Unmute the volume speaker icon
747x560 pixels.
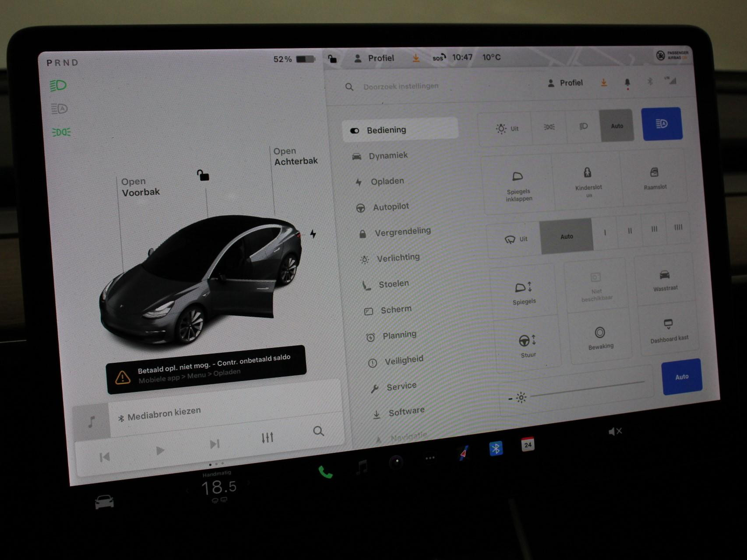coord(615,432)
